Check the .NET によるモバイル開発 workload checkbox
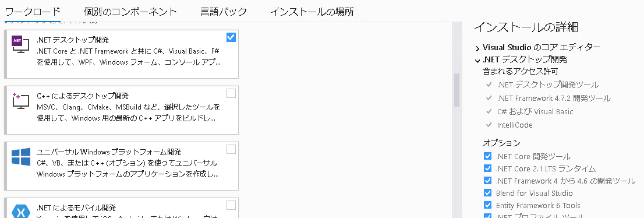The width and height of the screenshot is (644, 218). tap(231, 205)
